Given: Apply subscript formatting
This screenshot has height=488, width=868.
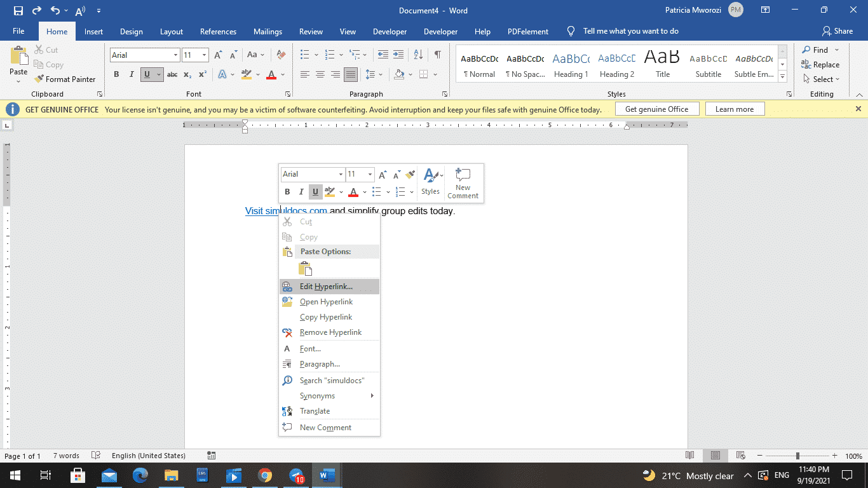Looking at the screenshot, I should [x=187, y=74].
